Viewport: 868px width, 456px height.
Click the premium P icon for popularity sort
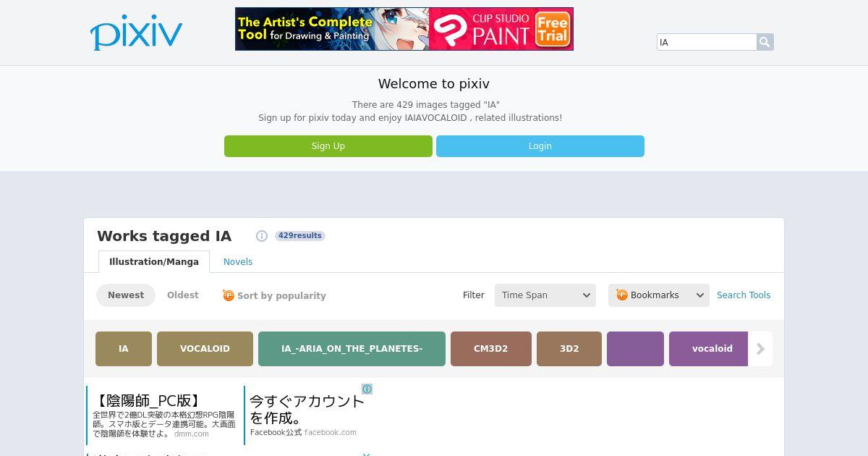229,295
